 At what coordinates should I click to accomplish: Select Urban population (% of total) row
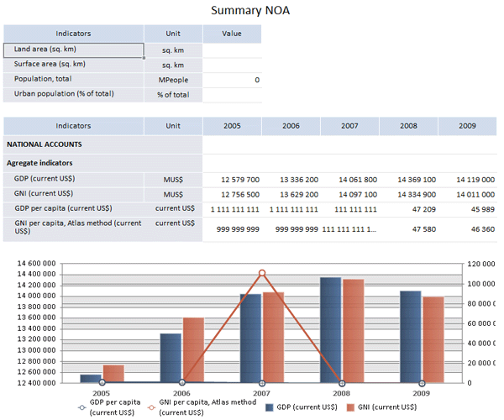(x=74, y=94)
